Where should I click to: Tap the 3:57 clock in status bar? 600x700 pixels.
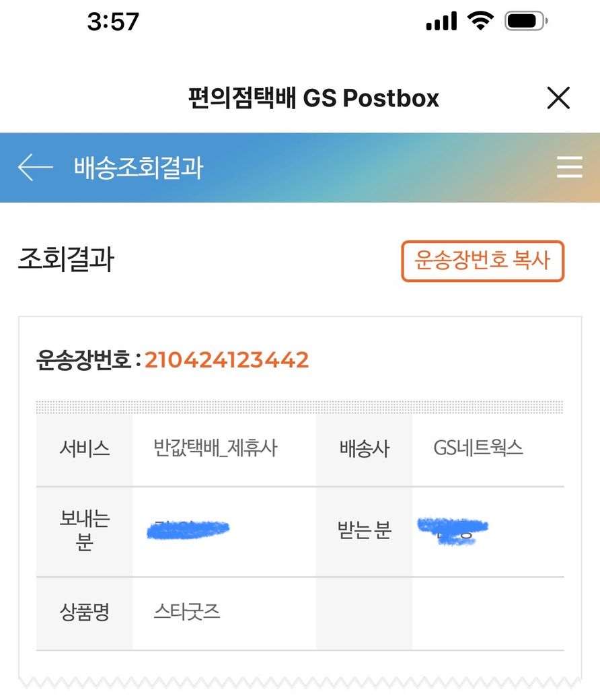coord(113,22)
